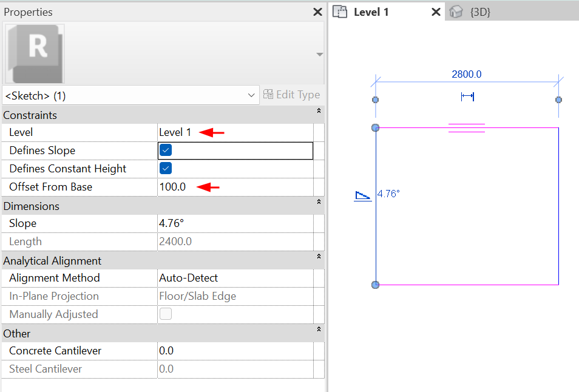Click the Alignment Method property label

(x=55, y=277)
